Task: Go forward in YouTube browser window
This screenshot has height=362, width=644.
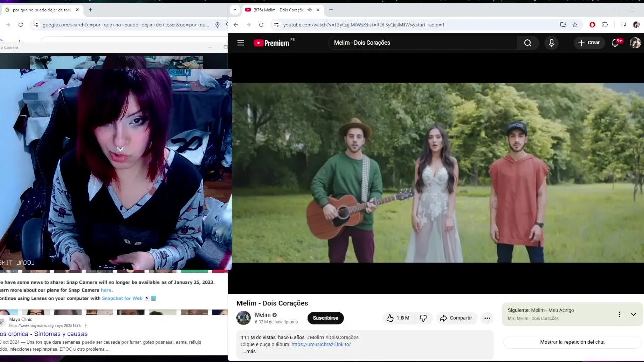Action: [248, 24]
